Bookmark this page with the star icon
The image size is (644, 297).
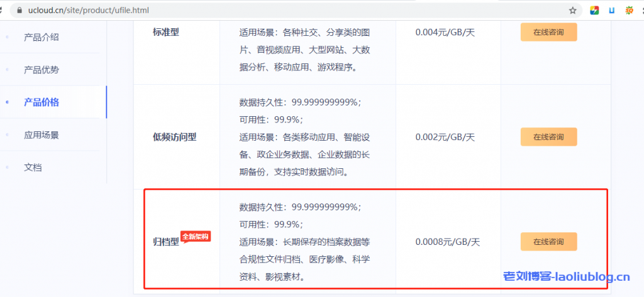(572, 10)
